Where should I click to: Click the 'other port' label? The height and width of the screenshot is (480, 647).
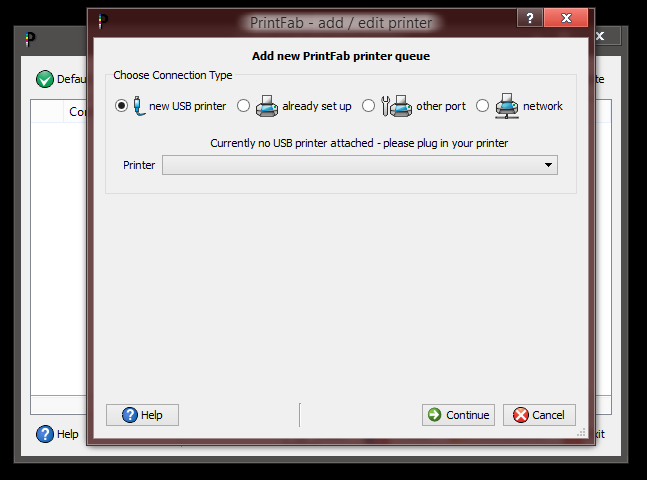(441, 106)
